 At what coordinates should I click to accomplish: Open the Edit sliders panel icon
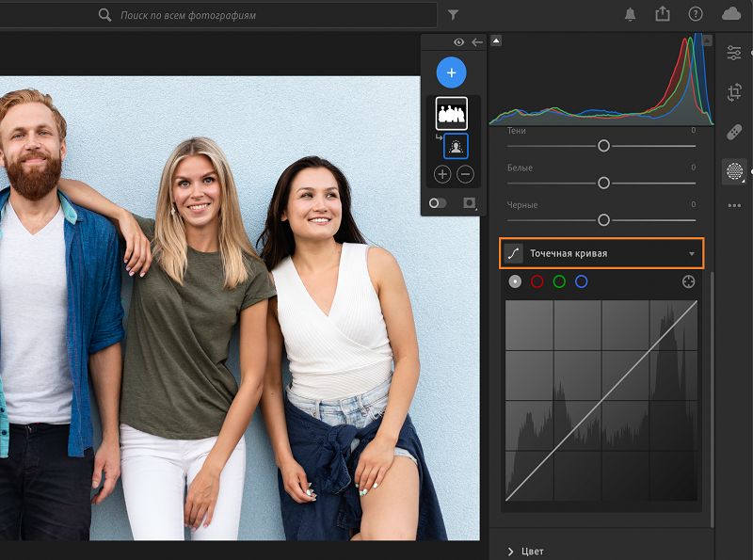(x=734, y=53)
